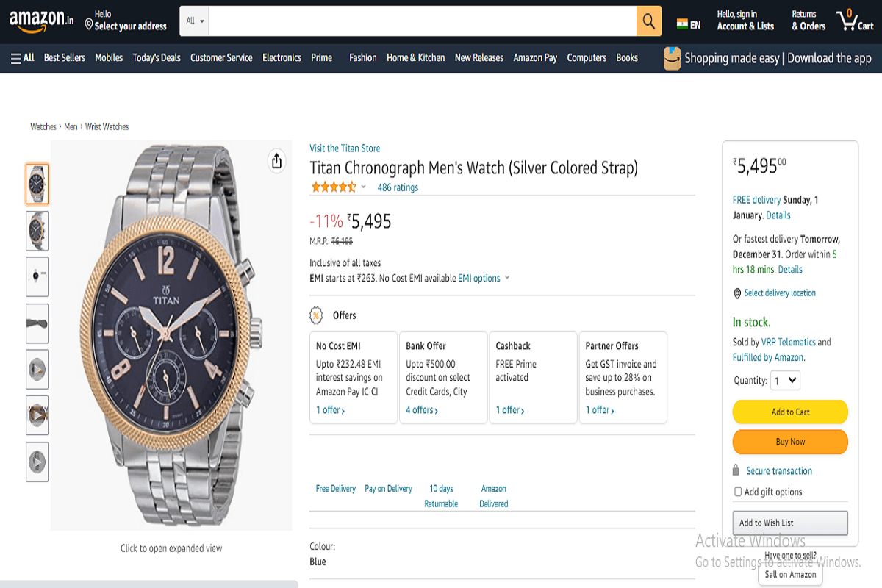Viewport: 882px width, 588px height.
Task: Click the search magnifier icon
Action: [x=648, y=21]
